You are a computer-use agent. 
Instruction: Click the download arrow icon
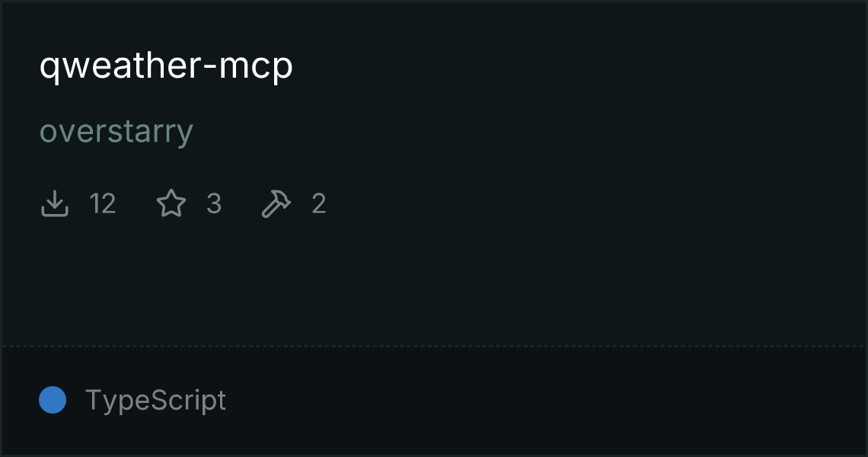[54, 203]
